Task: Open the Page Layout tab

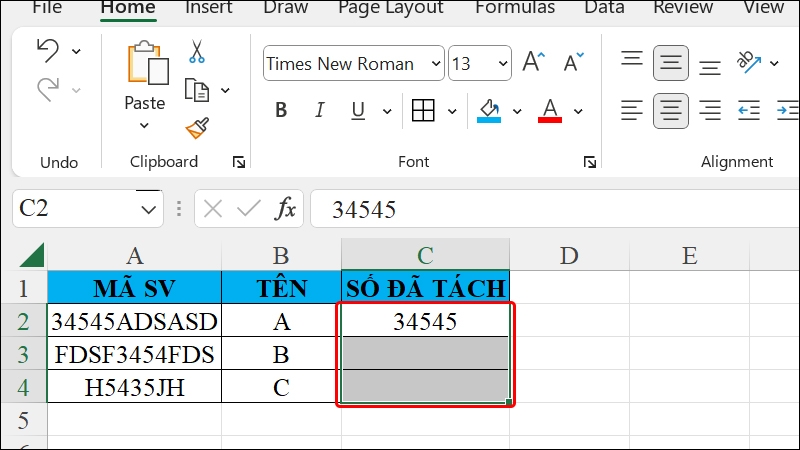Action: click(391, 8)
